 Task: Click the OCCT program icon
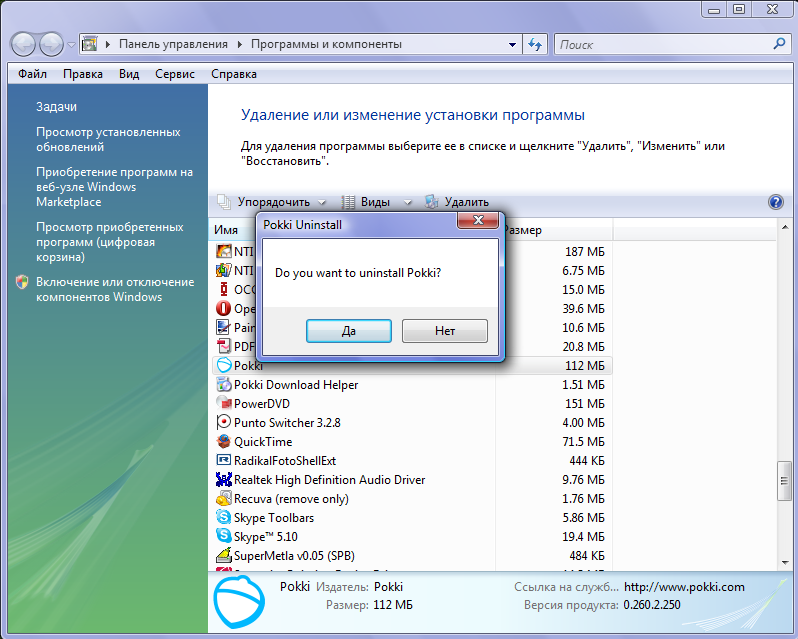click(223, 289)
